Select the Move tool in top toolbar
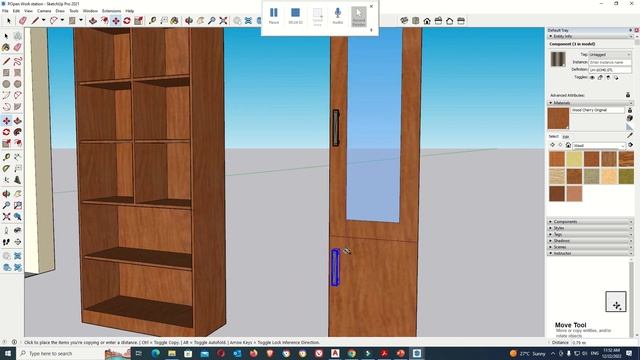This screenshot has width=640, height=360. (x=116, y=21)
